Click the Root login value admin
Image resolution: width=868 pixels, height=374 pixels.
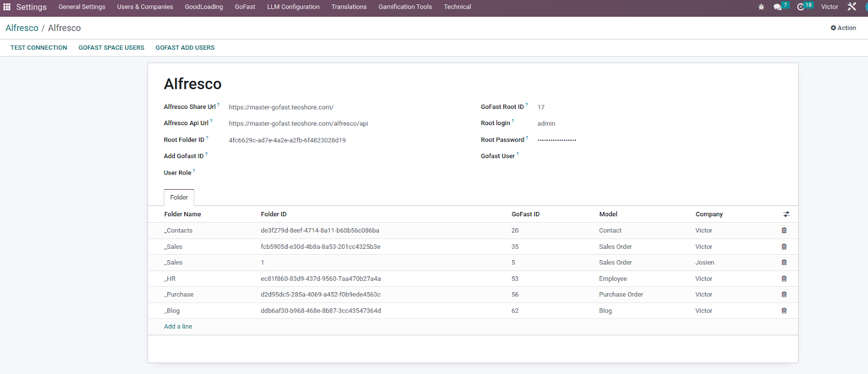pos(546,124)
